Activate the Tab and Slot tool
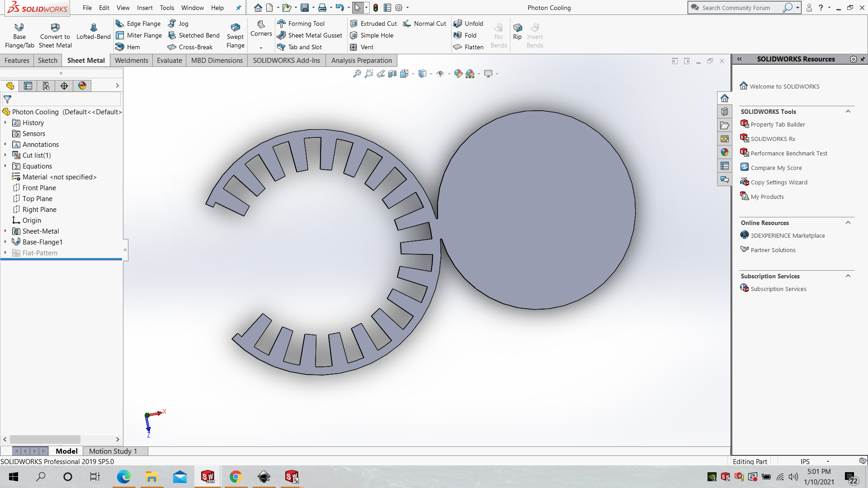Screen dimensions: 868x488 coord(300,47)
